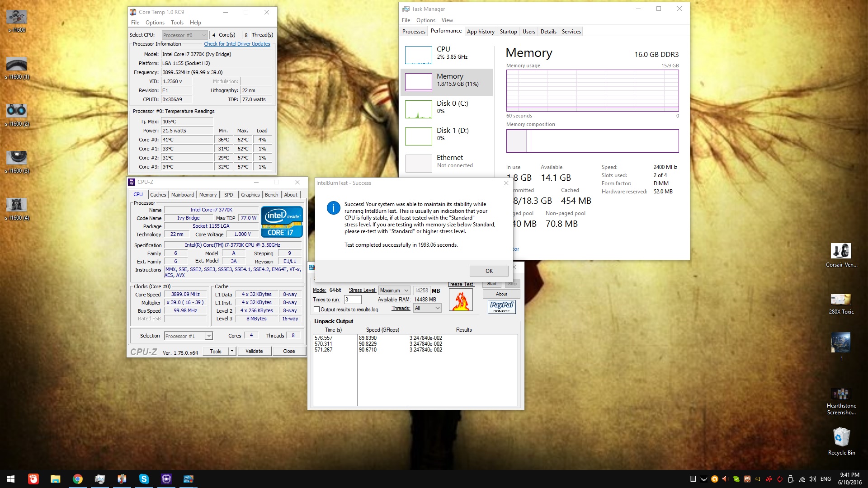This screenshot has height=488, width=868.
Task: Select Ethernet in Task Manager sidebar
Action: coord(446,163)
